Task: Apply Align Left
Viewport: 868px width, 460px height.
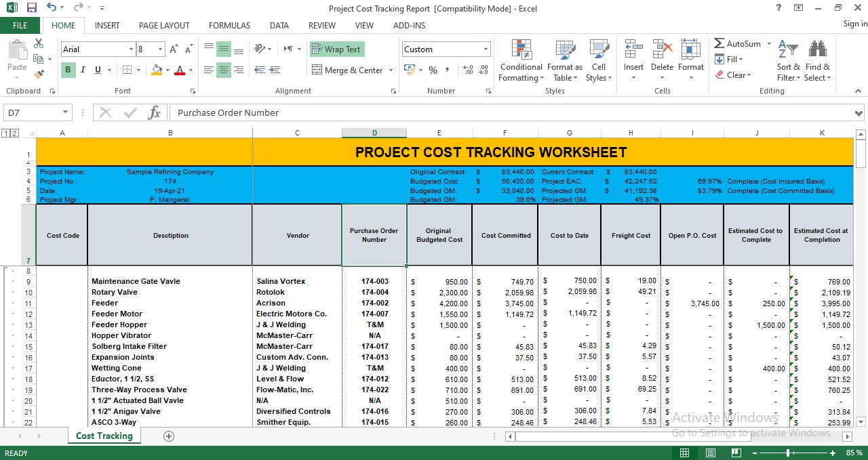Action: pos(208,70)
